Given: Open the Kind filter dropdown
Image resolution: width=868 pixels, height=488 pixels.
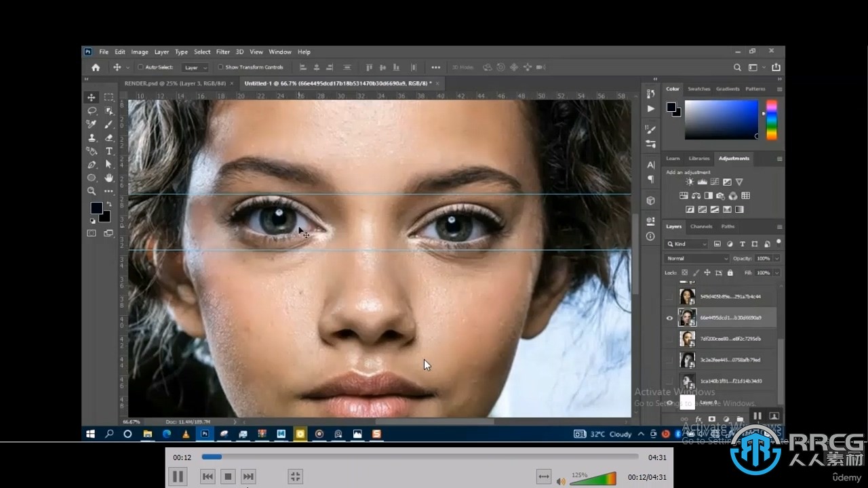Looking at the screenshot, I should coord(687,244).
